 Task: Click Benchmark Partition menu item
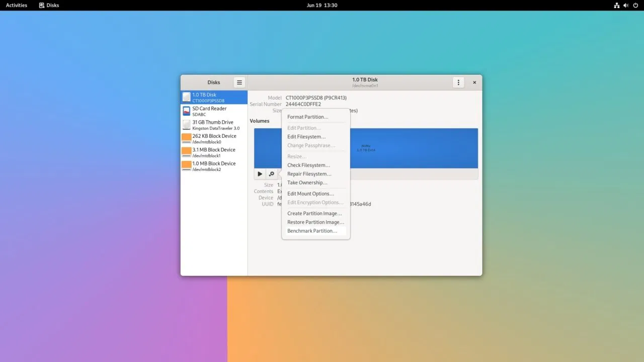click(312, 231)
